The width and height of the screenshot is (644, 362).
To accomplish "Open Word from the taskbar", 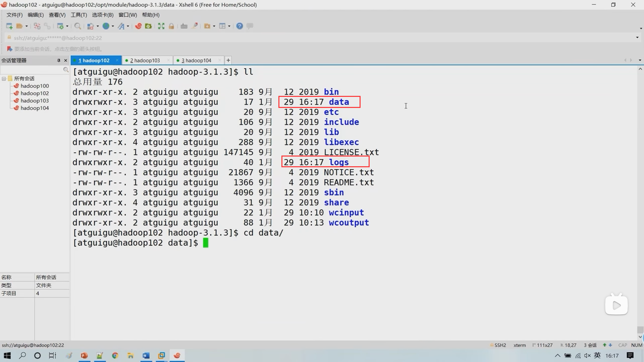I will click(146, 356).
